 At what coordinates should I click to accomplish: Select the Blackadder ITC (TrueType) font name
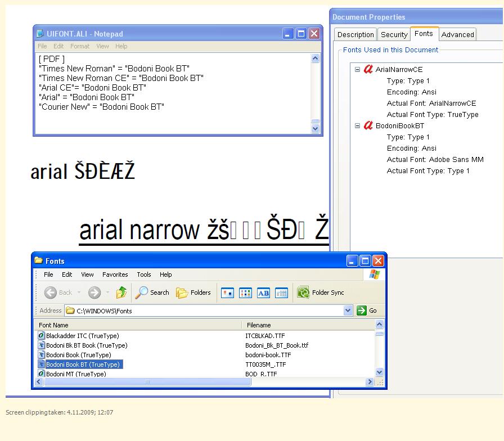point(82,336)
